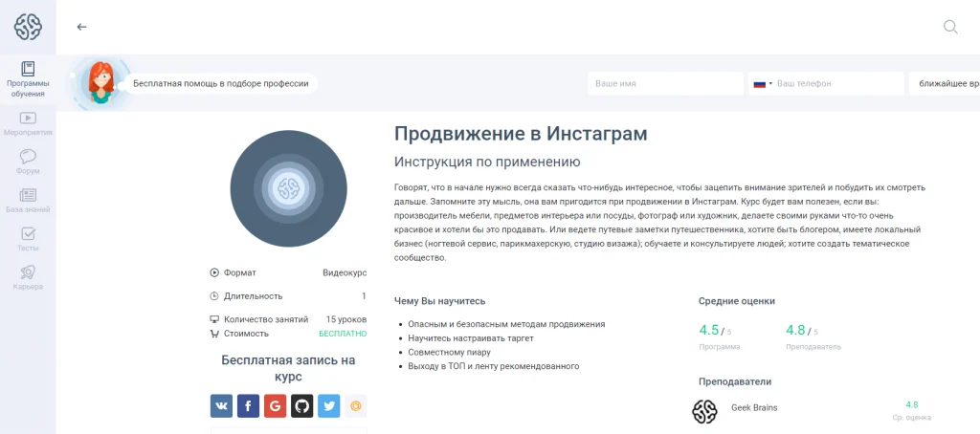Click the Geek Brains teacher logo
The height and width of the screenshot is (434, 980).
(x=704, y=411)
